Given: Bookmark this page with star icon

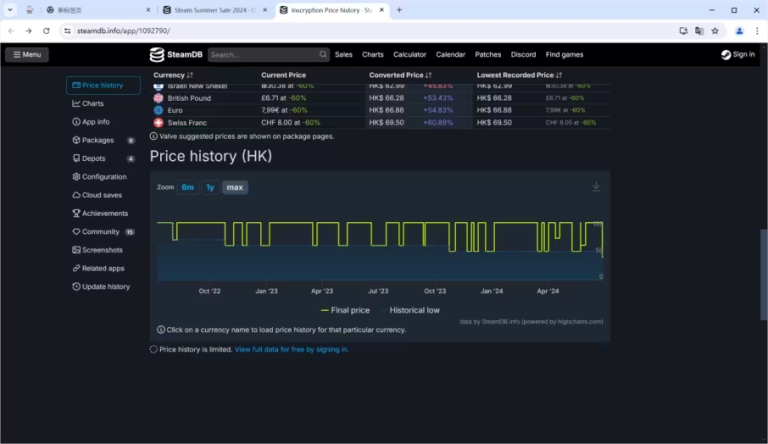Looking at the screenshot, I should (714, 31).
